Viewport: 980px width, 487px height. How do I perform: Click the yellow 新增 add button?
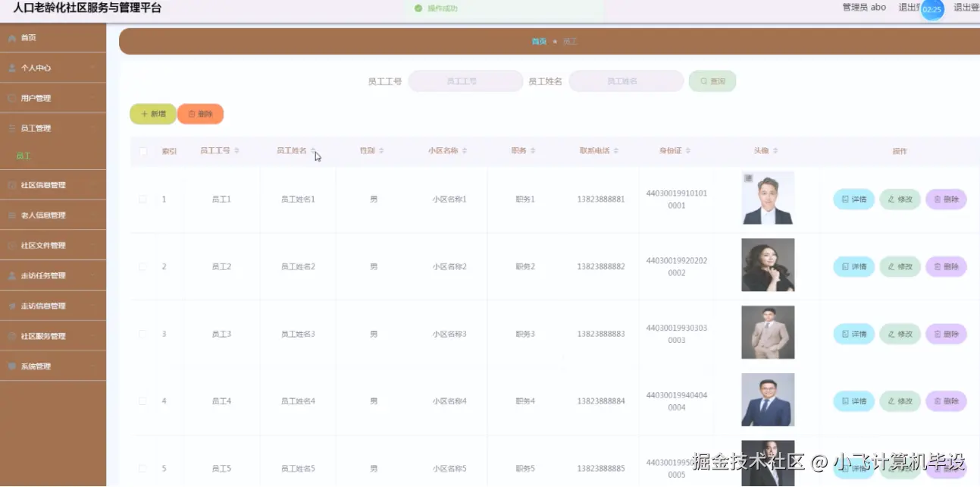153,114
